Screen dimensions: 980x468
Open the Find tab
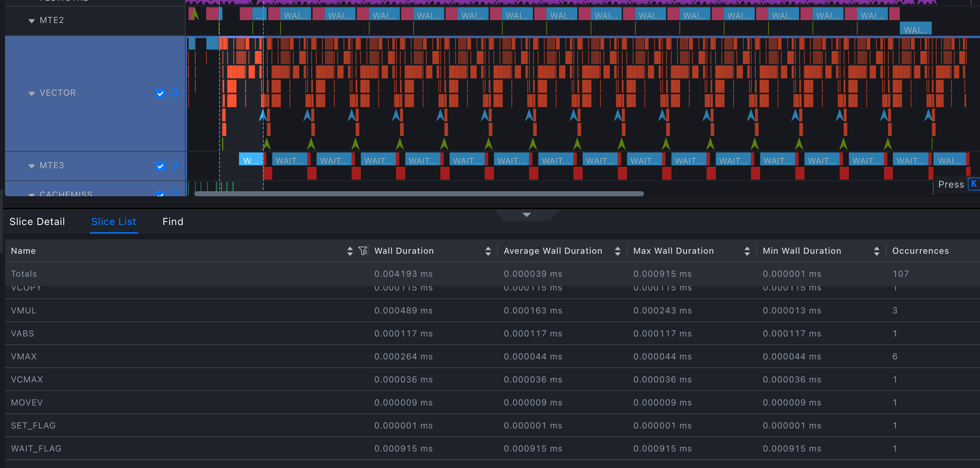173,222
